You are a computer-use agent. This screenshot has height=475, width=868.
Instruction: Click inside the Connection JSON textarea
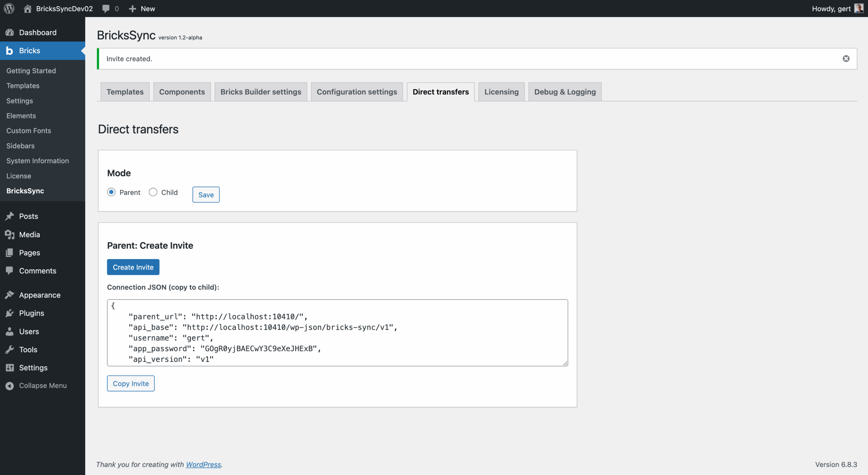click(337, 333)
